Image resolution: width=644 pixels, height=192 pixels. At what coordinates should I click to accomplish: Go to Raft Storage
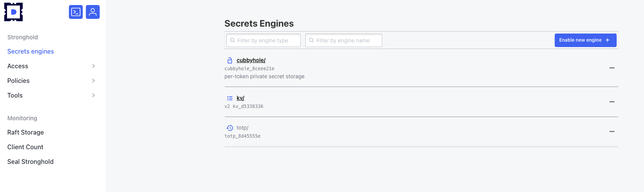pyautogui.click(x=25, y=132)
